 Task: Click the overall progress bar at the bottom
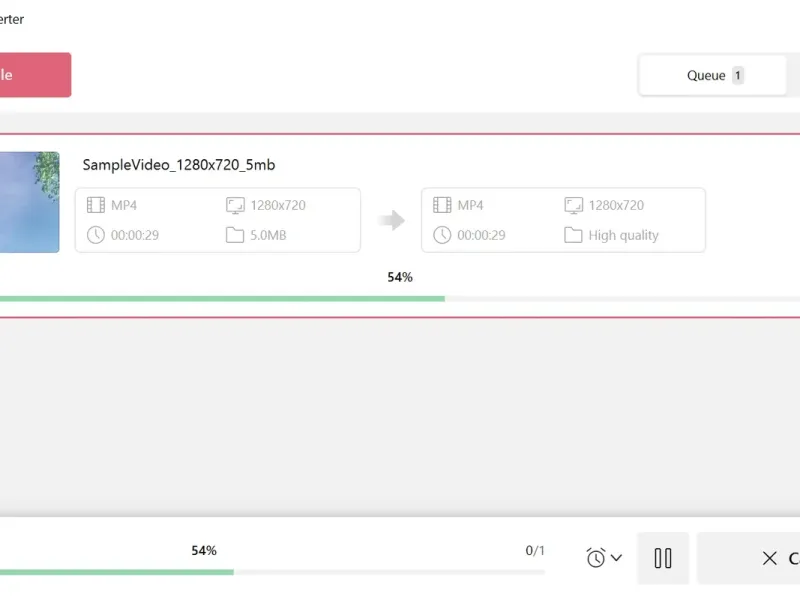(270, 572)
